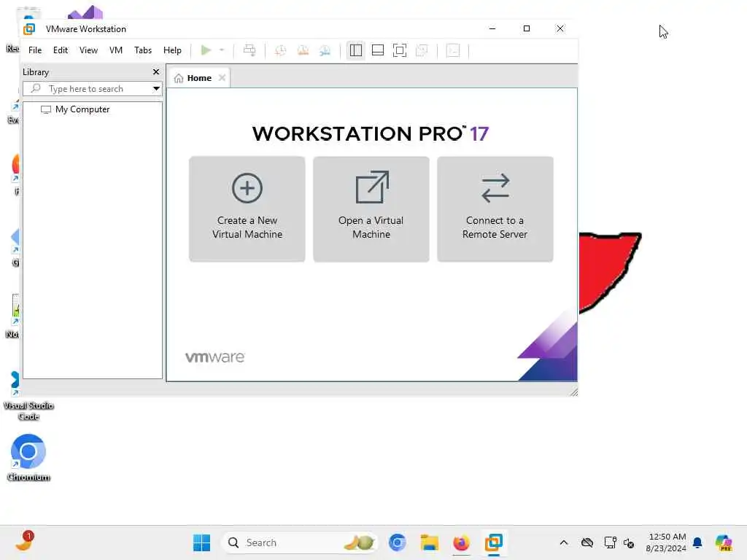Expand the Library search dropdown arrow
Image resolution: width=747 pixels, height=560 pixels.
coord(156,89)
